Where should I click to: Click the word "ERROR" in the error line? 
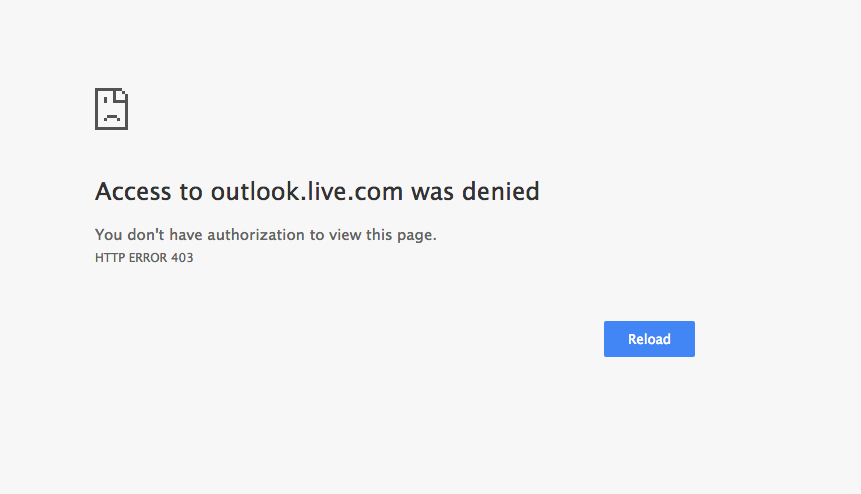(148, 258)
